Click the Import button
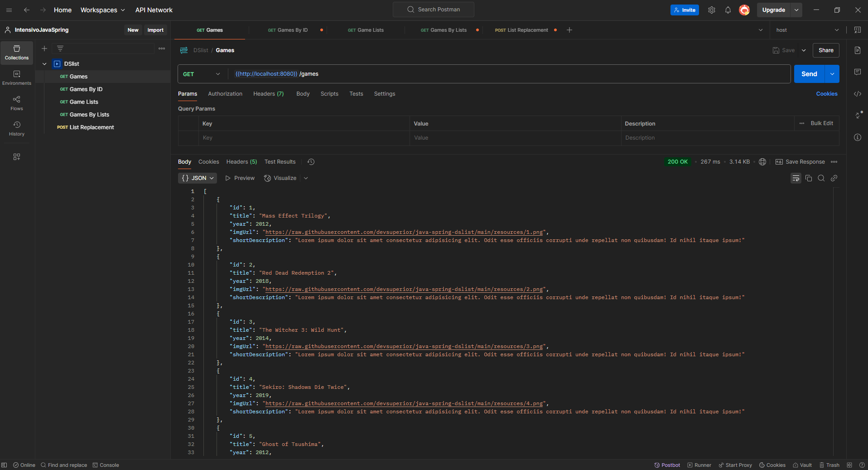Screen dimensions: 868x470 point(155,30)
